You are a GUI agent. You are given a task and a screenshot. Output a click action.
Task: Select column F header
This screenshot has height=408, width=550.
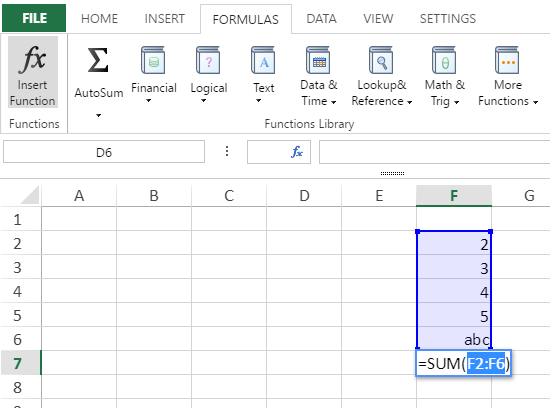[454, 195]
